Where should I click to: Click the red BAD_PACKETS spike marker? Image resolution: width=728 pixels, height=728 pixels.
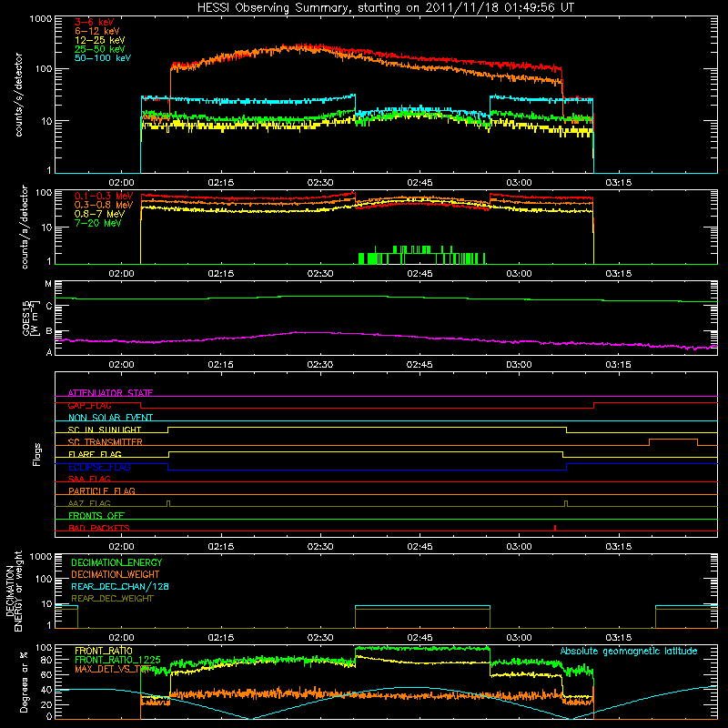coord(555,528)
